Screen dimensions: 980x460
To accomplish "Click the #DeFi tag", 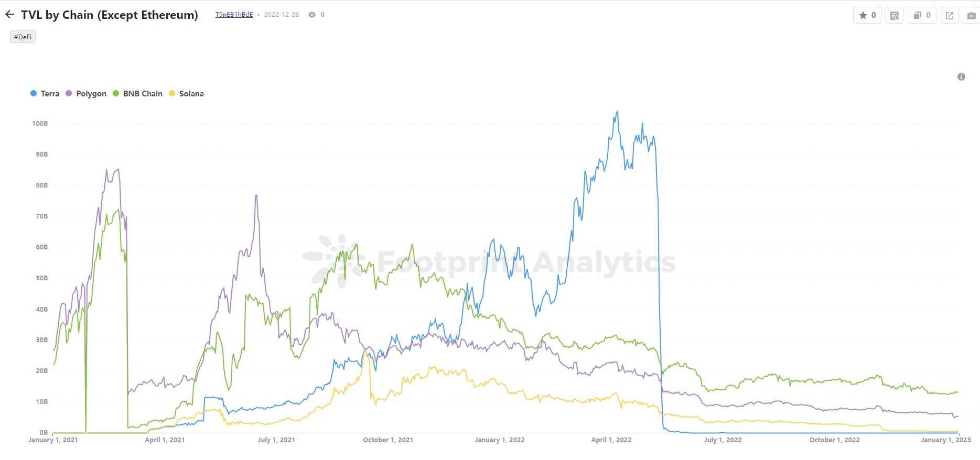I will point(23,37).
